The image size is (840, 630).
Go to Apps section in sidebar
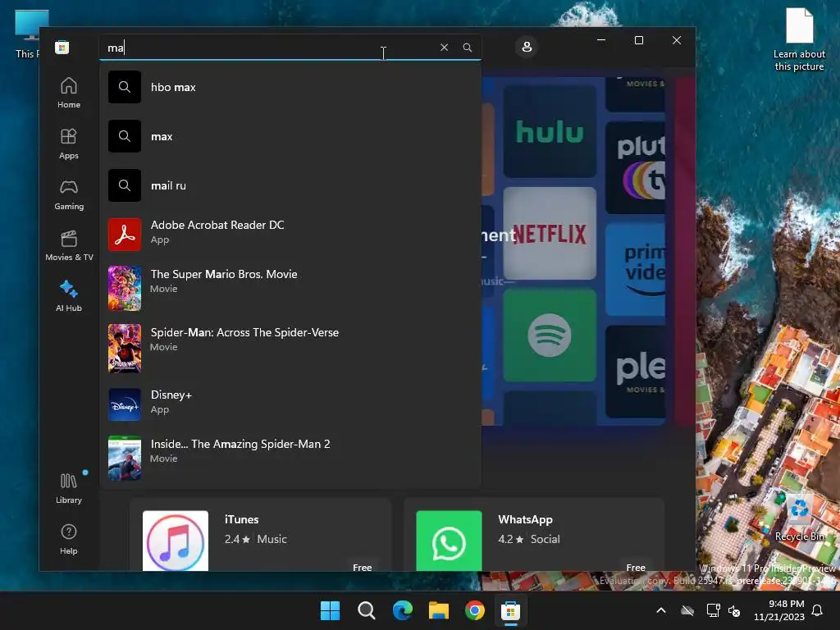(x=69, y=144)
